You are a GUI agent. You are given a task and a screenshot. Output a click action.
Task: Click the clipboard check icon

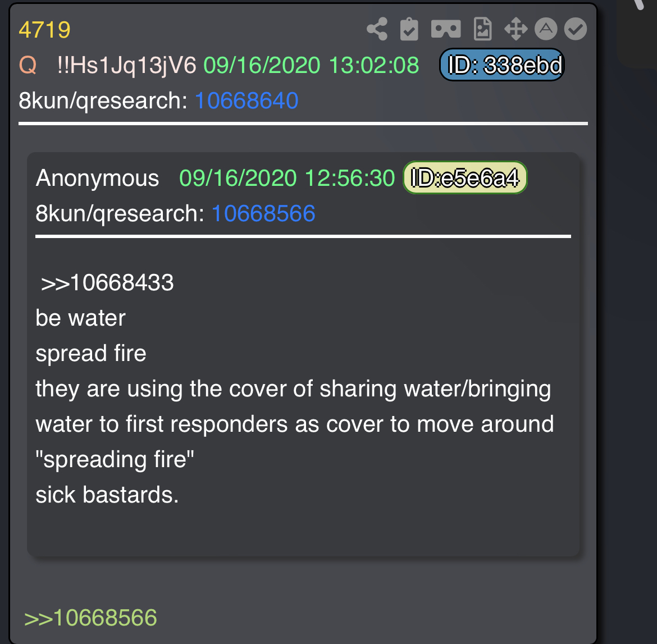click(409, 29)
